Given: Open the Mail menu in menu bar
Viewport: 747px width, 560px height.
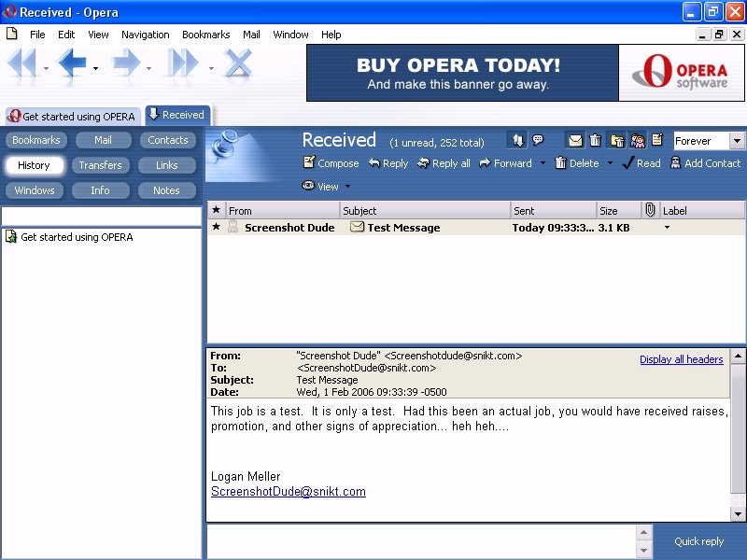Looking at the screenshot, I should coord(251,35).
